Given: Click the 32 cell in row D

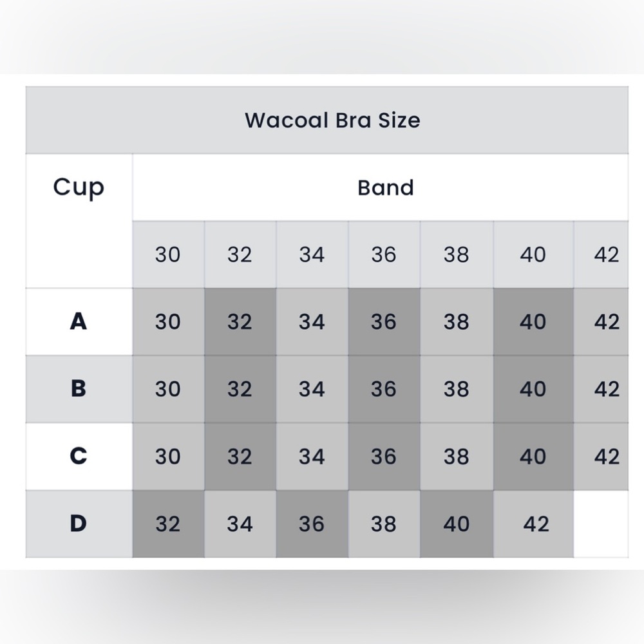Looking at the screenshot, I should (x=168, y=524).
